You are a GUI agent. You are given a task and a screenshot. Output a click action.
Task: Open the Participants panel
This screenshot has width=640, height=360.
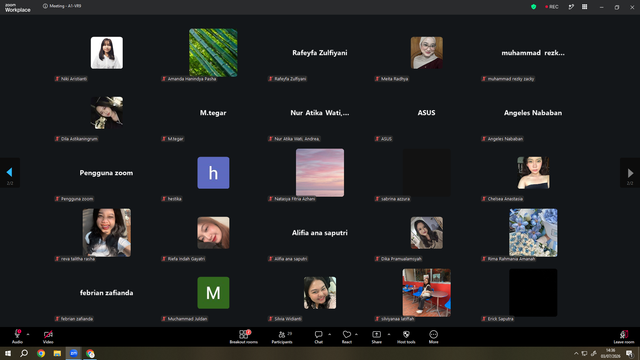[x=282, y=336]
